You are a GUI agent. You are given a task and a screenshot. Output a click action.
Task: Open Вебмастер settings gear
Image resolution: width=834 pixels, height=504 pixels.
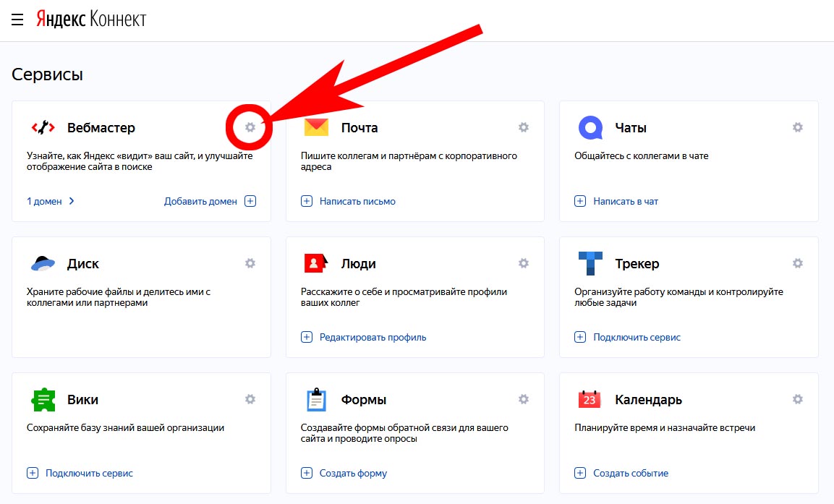pyautogui.click(x=250, y=127)
